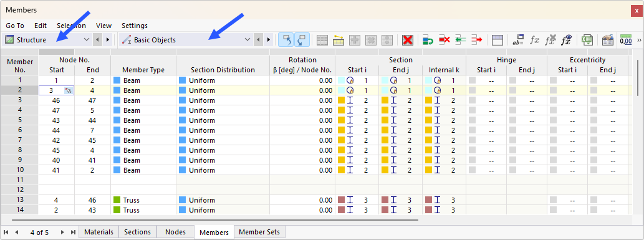Screen dimensions: 644x240
Task: Click the plain fx formula icon
Action: click(x=534, y=40)
